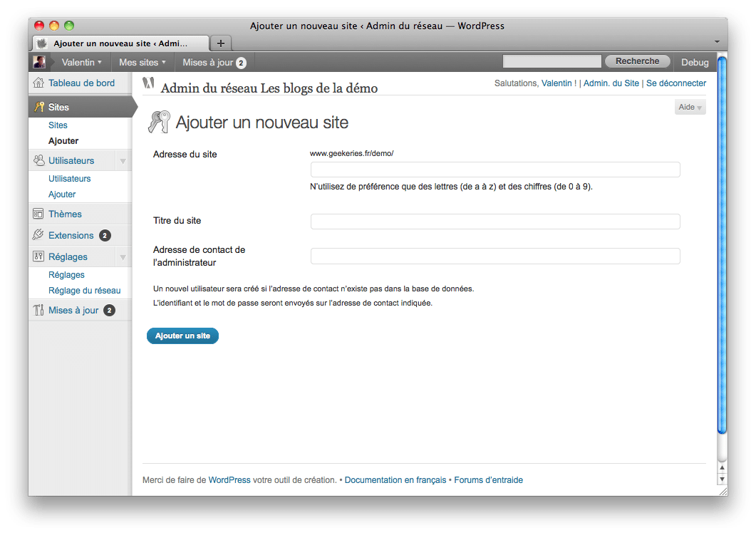Open Mises à jour in admin bar
The height and width of the screenshot is (535, 756).
(214, 63)
